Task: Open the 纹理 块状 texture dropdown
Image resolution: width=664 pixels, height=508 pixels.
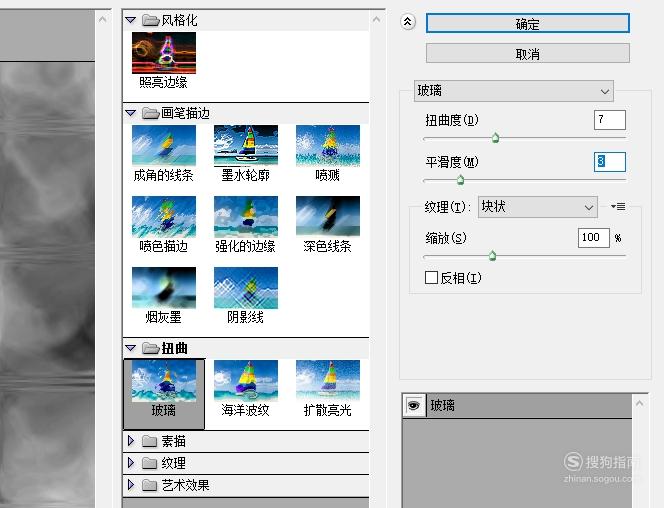Action: pyautogui.click(x=538, y=207)
